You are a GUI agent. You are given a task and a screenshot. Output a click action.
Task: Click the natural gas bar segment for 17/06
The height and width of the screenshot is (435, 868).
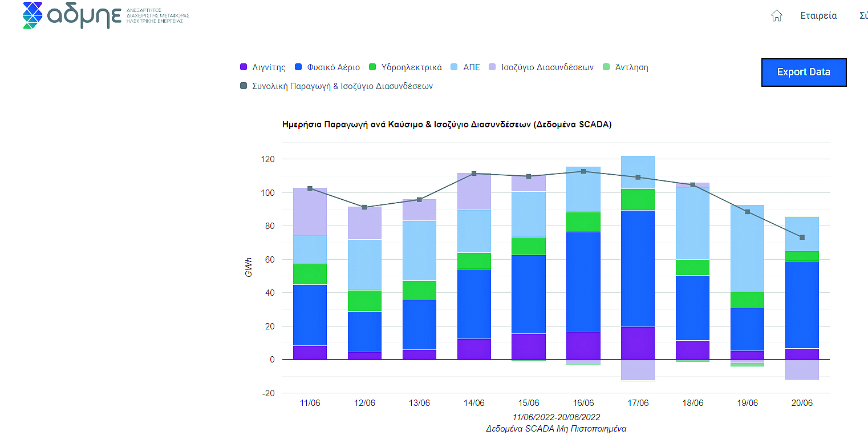click(638, 268)
